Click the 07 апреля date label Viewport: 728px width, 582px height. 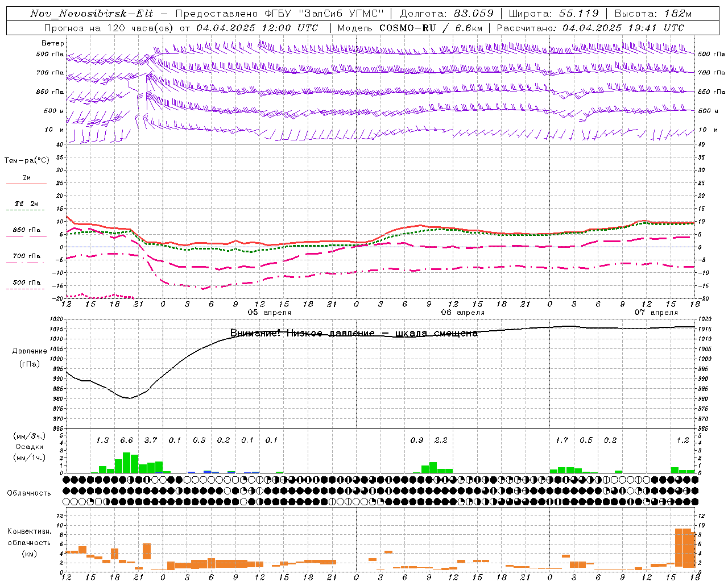click(656, 313)
